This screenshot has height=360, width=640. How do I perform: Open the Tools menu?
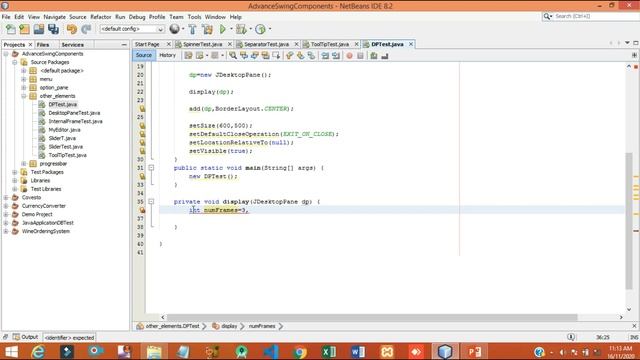194,17
